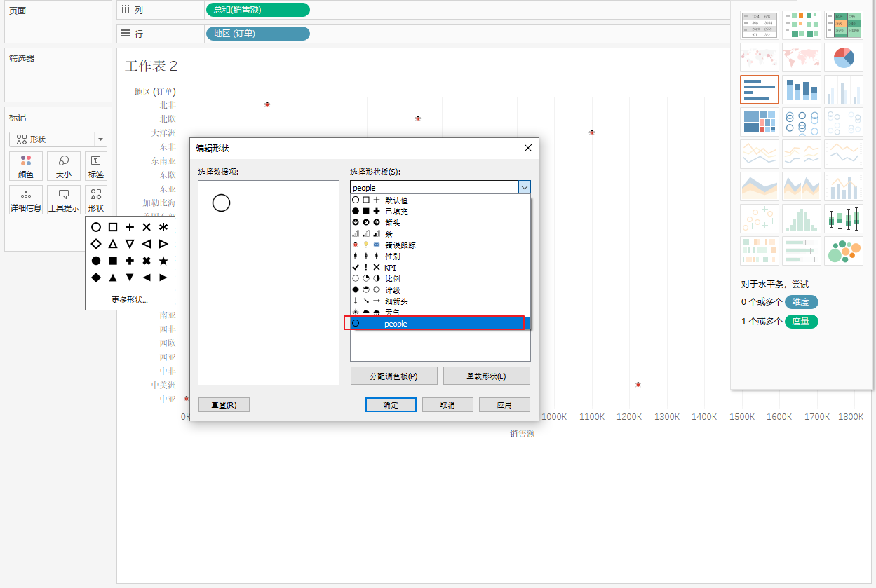Open 更多形状... more shapes option

pyautogui.click(x=130, y=300)
